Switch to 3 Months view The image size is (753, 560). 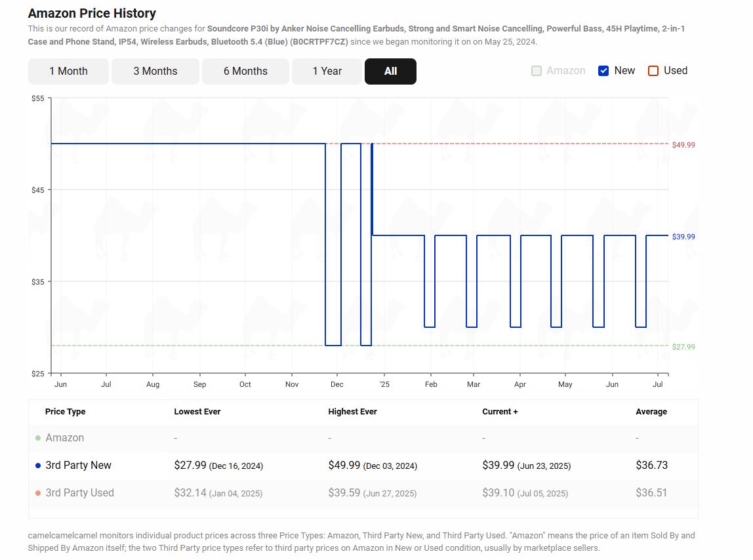tap(155, 71)
